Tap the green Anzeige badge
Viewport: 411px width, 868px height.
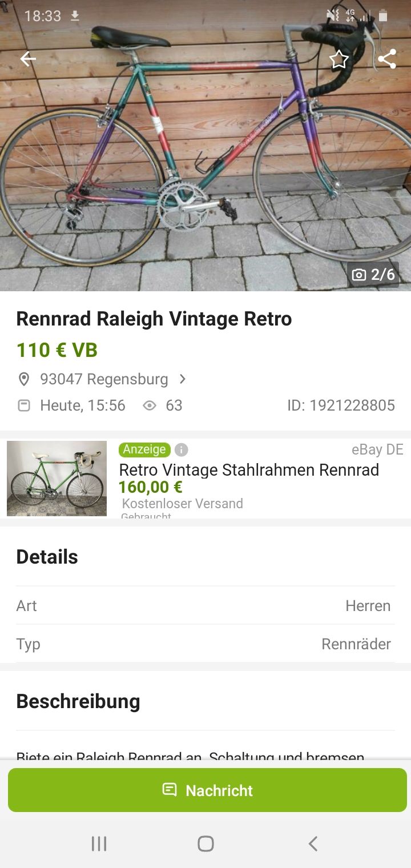click(x=145, y=450)
